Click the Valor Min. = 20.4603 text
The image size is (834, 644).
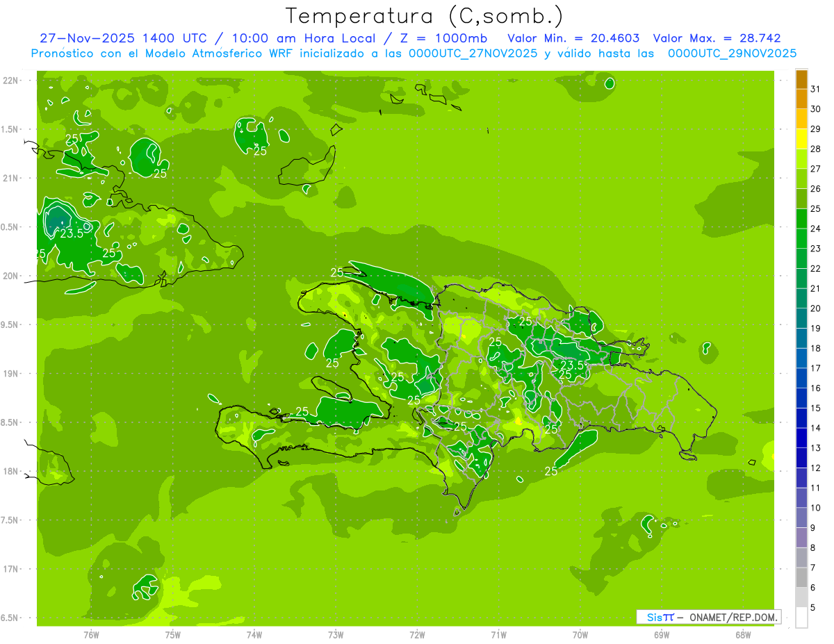click(573, 38)
